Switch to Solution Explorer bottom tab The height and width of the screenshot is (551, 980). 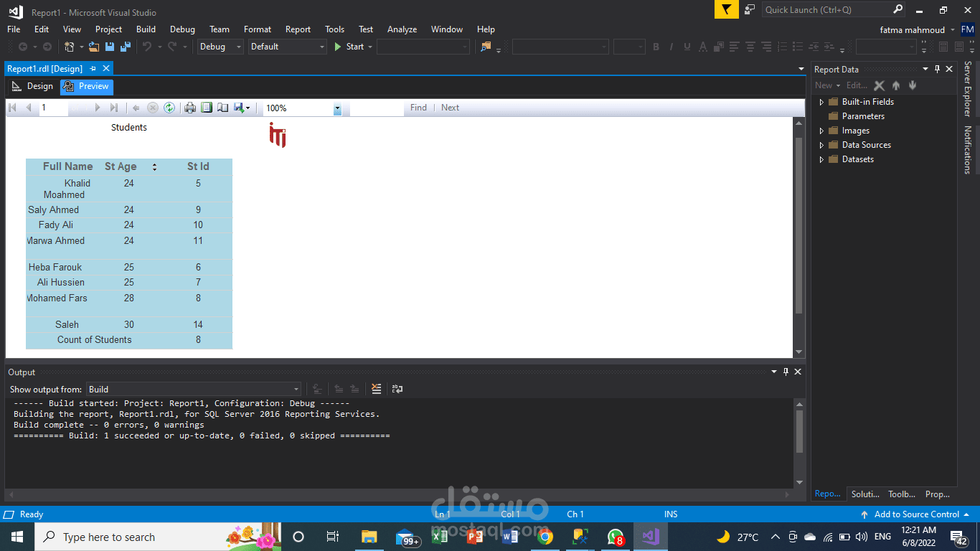point(865,494)
